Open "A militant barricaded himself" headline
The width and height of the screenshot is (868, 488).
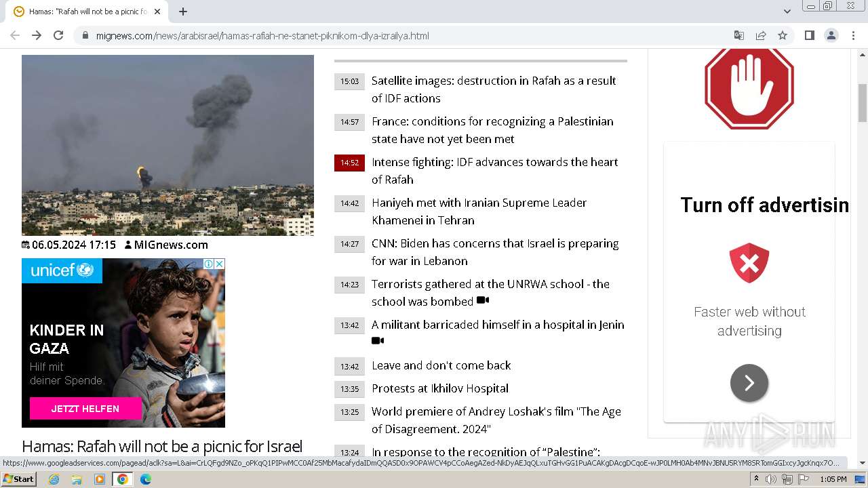[x=498, y=325]
